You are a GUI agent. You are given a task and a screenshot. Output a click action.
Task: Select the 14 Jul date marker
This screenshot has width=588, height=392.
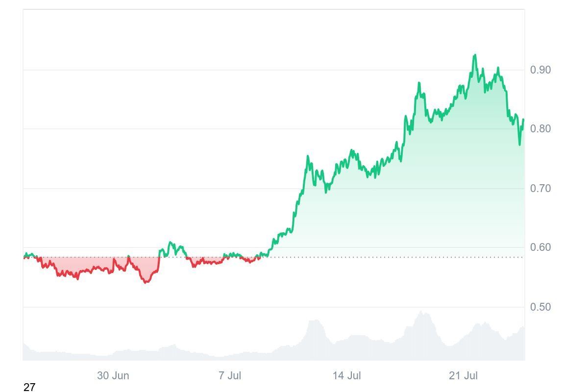tap(346, 376)
